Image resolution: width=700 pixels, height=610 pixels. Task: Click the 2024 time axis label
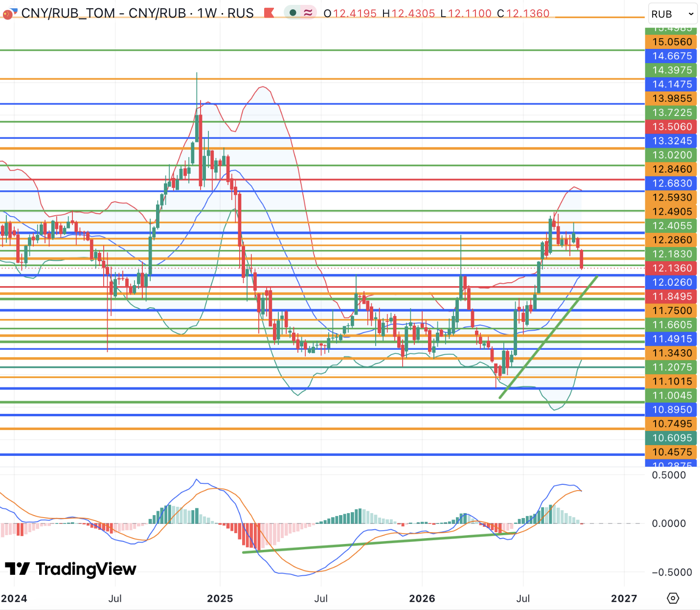coord(14,599)
